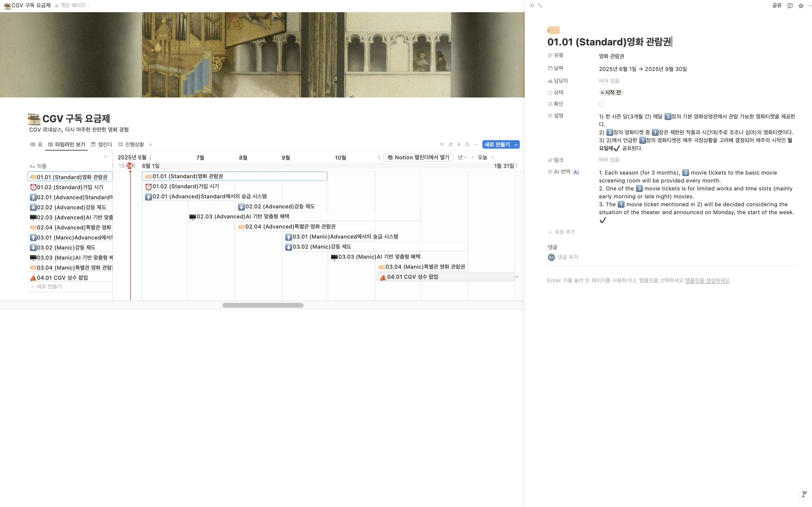Viewport: 812px width, 507px height.
Task: Search the database with the magnifier icon
Action: 467,144
